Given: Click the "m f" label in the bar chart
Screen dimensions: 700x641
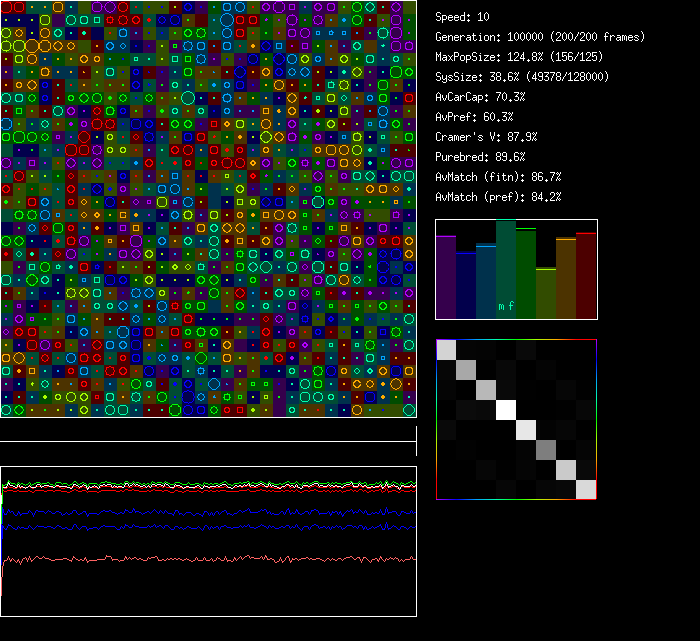Looking at the screenshot, I should coord(506,307).
